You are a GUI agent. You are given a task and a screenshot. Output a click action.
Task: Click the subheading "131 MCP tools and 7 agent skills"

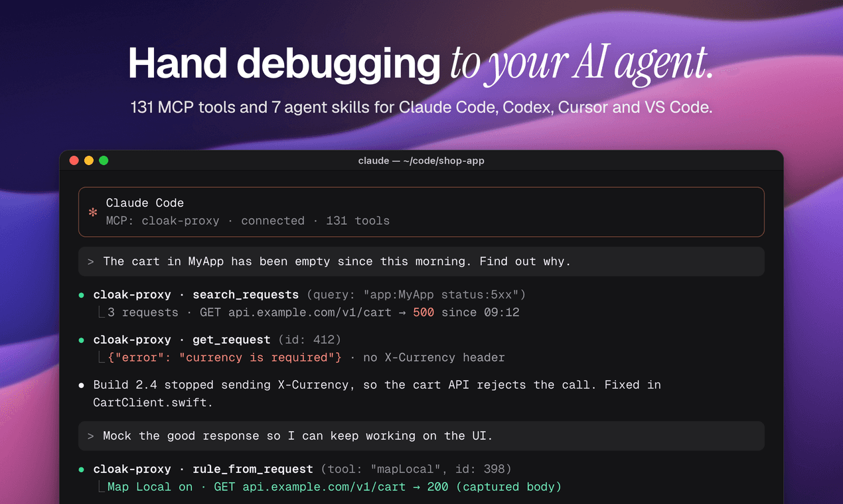point(421,107)
